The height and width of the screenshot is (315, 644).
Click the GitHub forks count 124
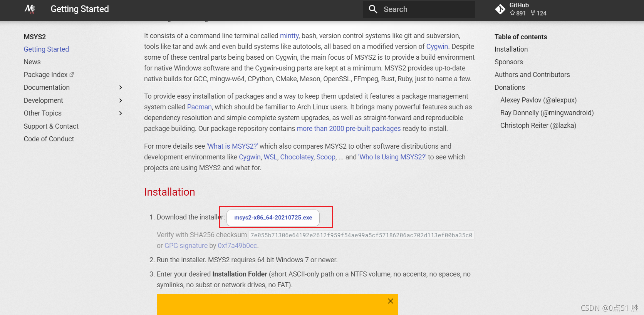click(x=538, y=13)
